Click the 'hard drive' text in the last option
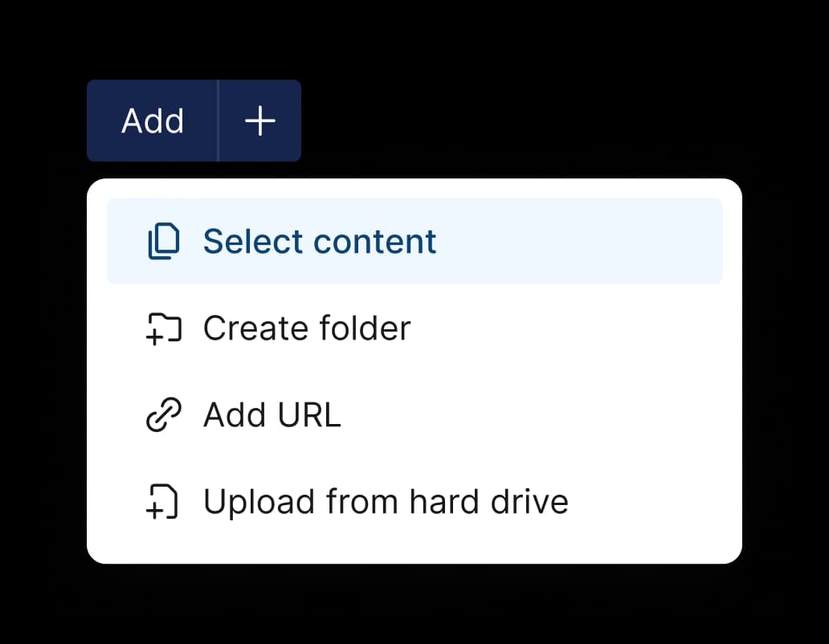Viewport: 829px width, 644px height. tap(488, 501)
